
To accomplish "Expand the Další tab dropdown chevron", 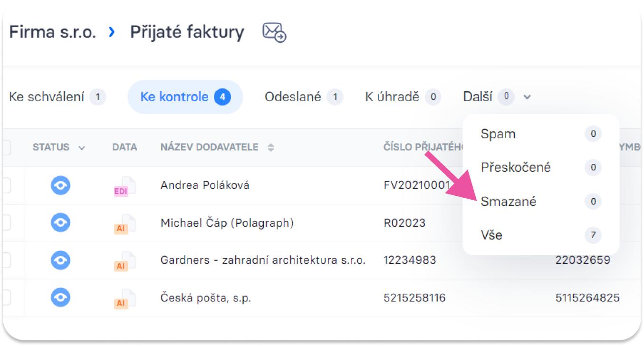I will (527, 97).
